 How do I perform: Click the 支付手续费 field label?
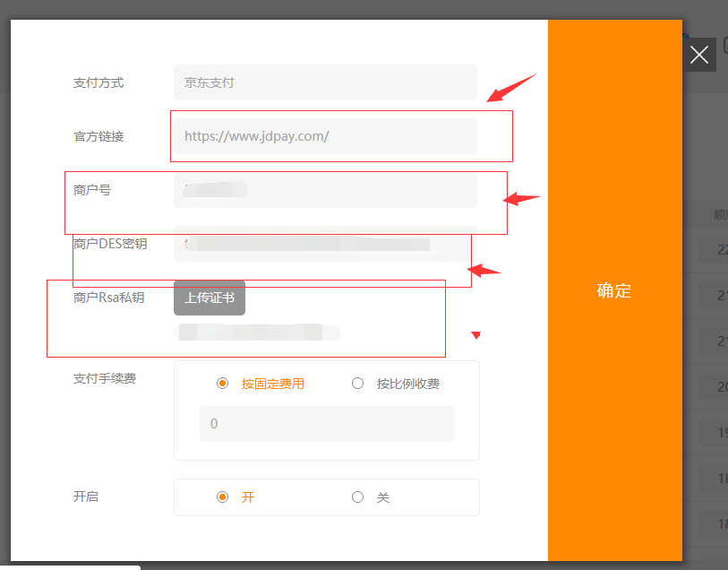(105, 379)
